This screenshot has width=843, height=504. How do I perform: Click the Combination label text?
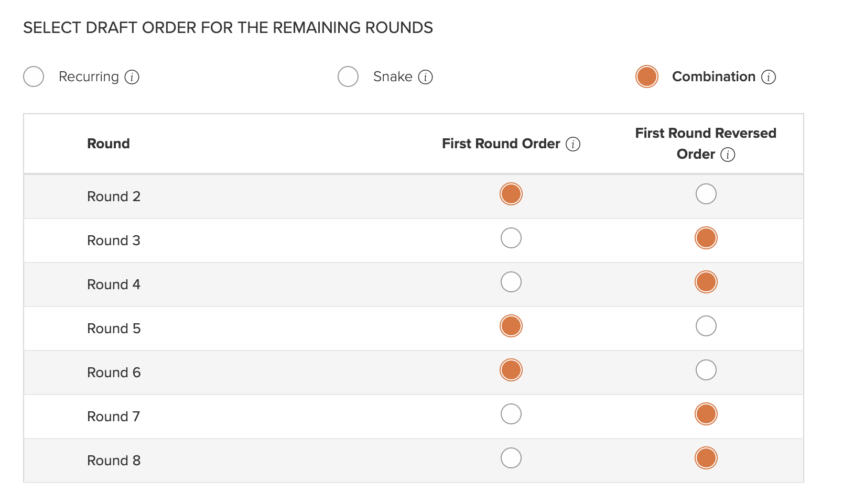pos(714,76)
